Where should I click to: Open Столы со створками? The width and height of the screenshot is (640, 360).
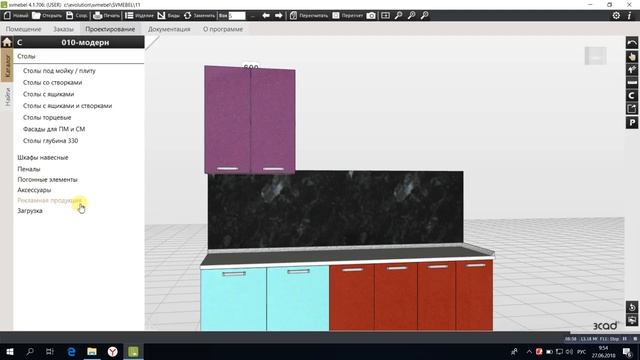[x=52, y=82]
